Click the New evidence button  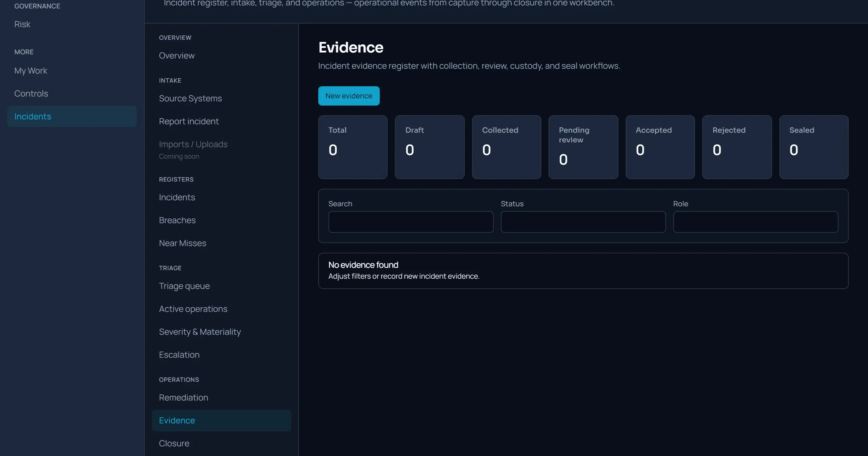tap(349, 96)
